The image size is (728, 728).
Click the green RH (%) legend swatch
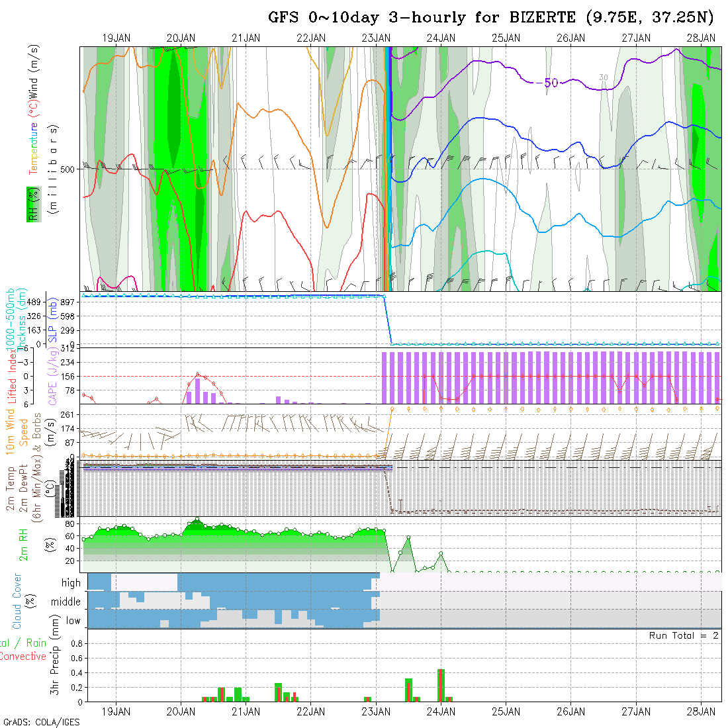pyautogui.click(x=31, y=204)
